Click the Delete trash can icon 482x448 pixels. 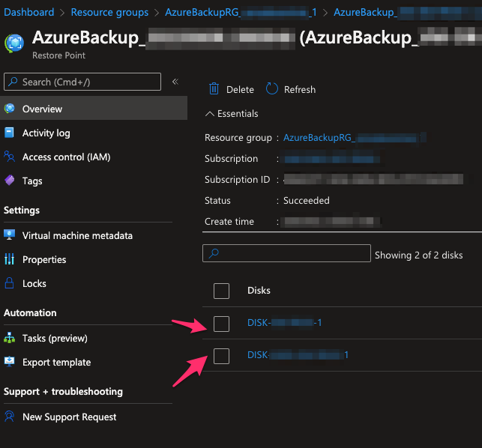point(214,89)
